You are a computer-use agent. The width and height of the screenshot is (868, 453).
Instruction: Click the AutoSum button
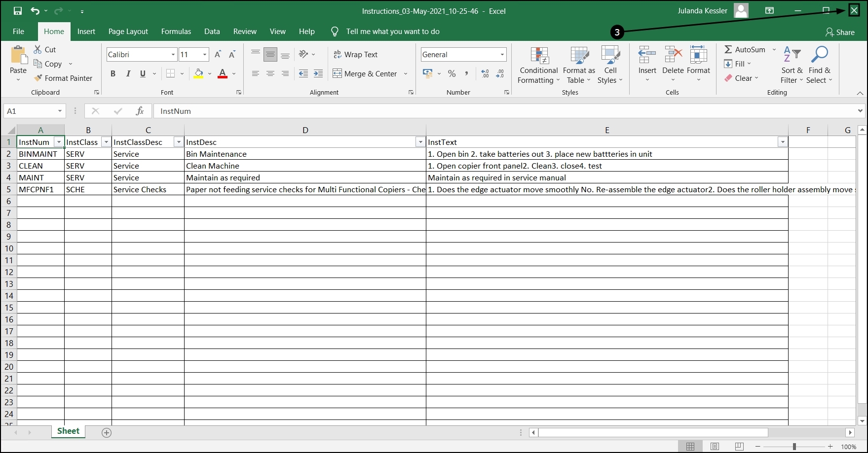pyautogui.click(x=744, y=49)
